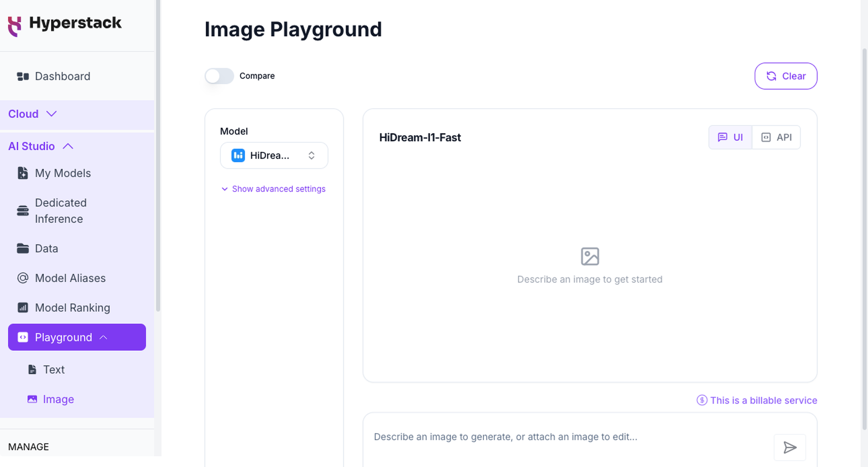868x467 pixels.
Task: Open My Models page
Action: (77, 173)
